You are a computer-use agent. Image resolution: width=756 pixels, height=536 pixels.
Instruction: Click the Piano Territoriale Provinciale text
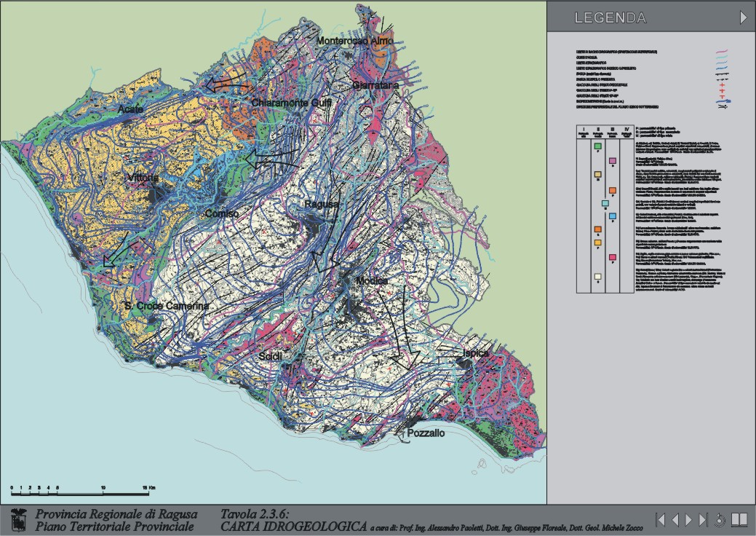[115, 526]
